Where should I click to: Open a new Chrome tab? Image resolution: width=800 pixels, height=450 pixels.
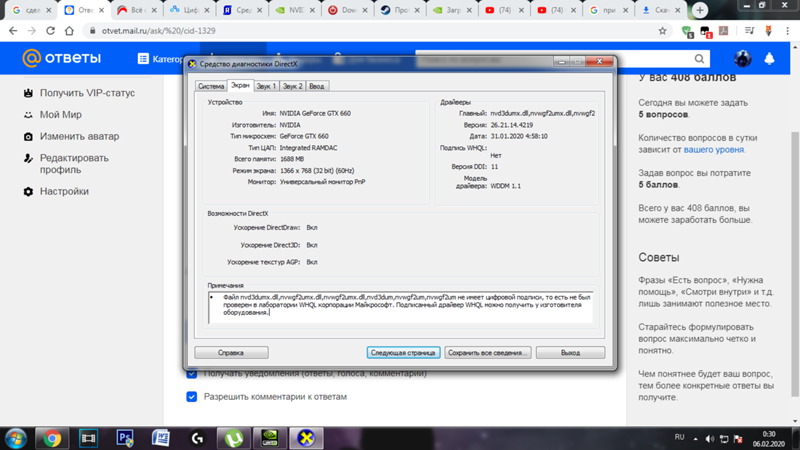click(700, 10)
